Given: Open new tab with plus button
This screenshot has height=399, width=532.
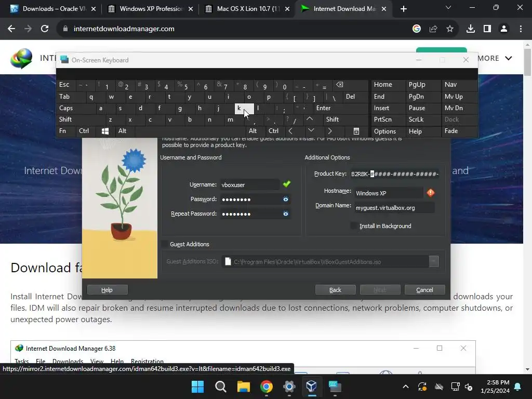Looking at the screenshot, I should click(403, 9).
